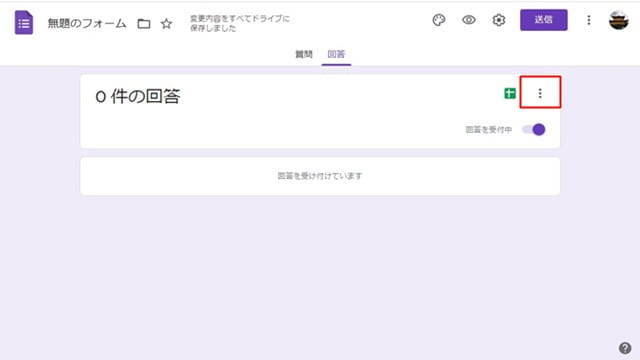Screen dimensions: 640x360
Task: Click the form title 無題のフォーム
Action: 87,24
